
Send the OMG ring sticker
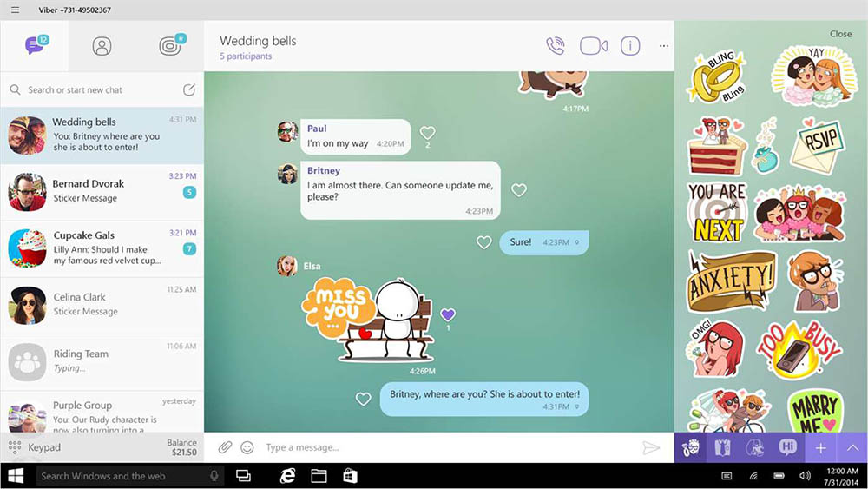click(x=715, y=347)
